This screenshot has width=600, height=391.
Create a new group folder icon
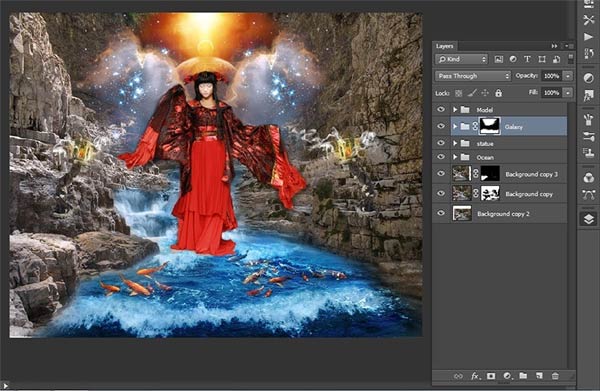(523, 376)
